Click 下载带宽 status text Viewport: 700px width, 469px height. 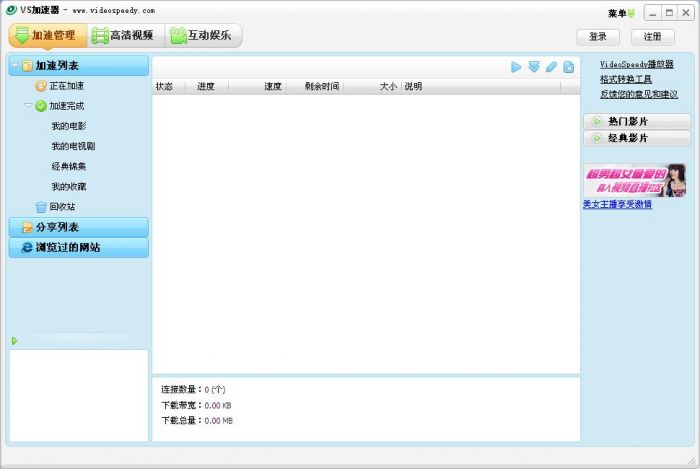point(196,405)
